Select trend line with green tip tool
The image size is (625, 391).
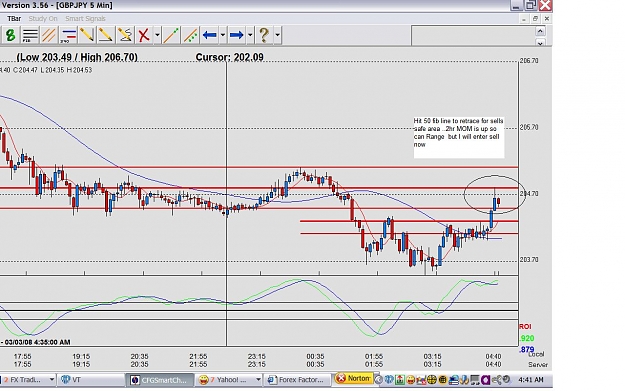[x=171, y=35]
